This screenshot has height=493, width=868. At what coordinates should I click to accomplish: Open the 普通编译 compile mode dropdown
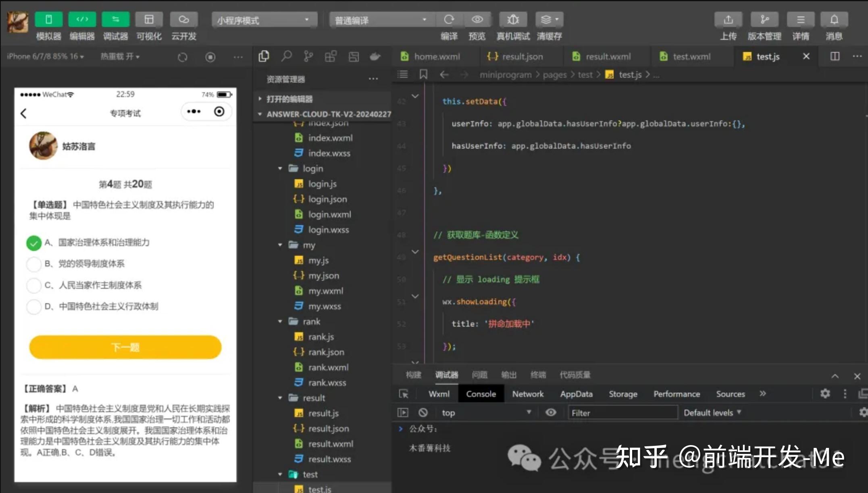click(379, 19)
